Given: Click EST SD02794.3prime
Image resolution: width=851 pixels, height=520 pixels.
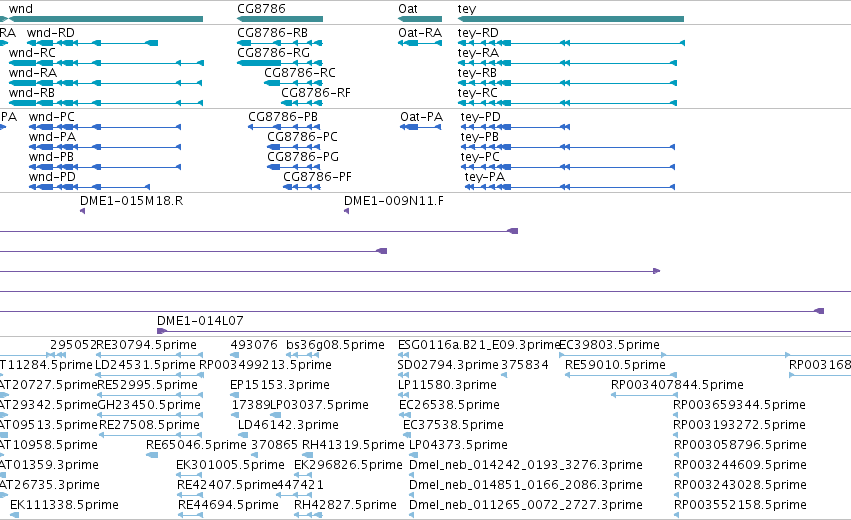Looking at the screenshot, I should click(448, 365).
